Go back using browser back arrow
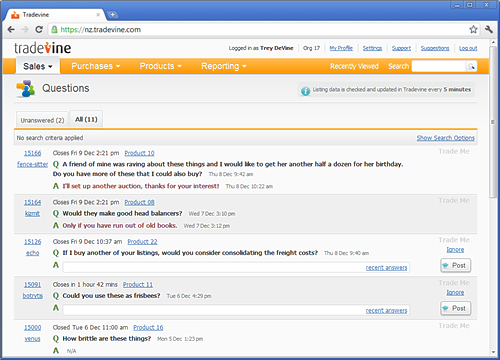The height and width of the screenshot is (360, 500). pyautogui.click(x=11, y=30)
